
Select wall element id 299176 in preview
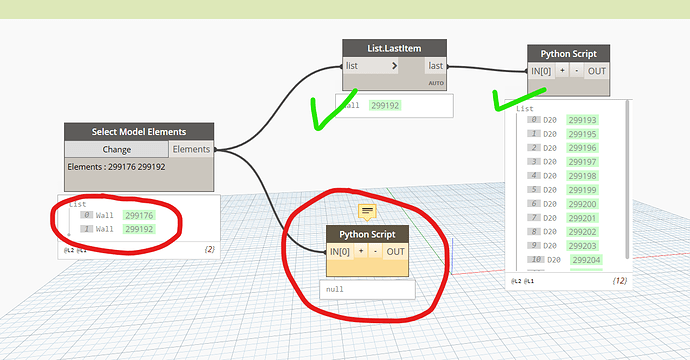[x=139, y=215]
